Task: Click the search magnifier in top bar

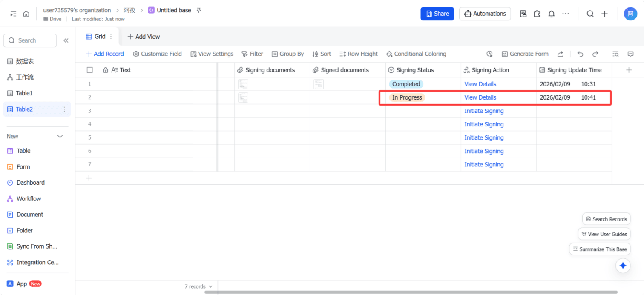Action: coord(590,14)
